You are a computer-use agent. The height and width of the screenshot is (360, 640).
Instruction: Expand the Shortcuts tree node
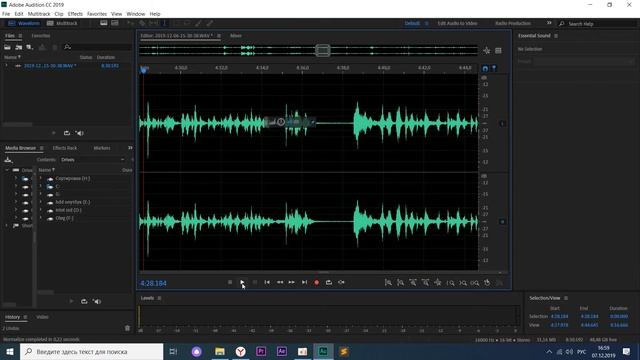(7, 226)
